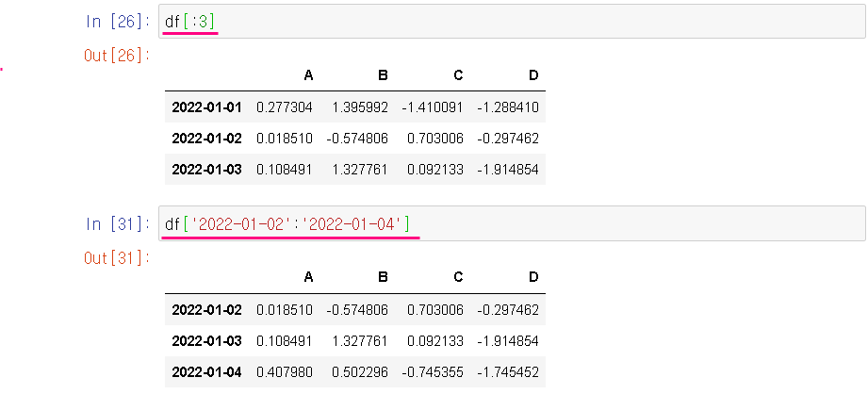Click 2022-01-03 row header in Out[31] table
The image size is (868, 394).
[206, 341]
